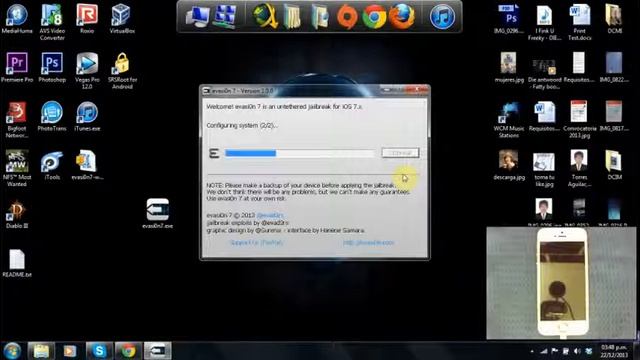Launch Firefox from the top dock

[402, 17]
